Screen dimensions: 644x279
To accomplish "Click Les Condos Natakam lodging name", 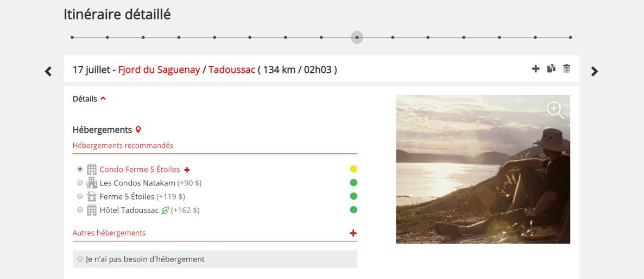I will point(137,183).
